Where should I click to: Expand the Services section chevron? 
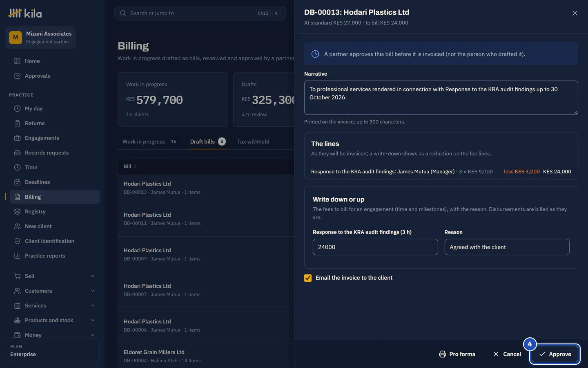click(x=93, y=305)
